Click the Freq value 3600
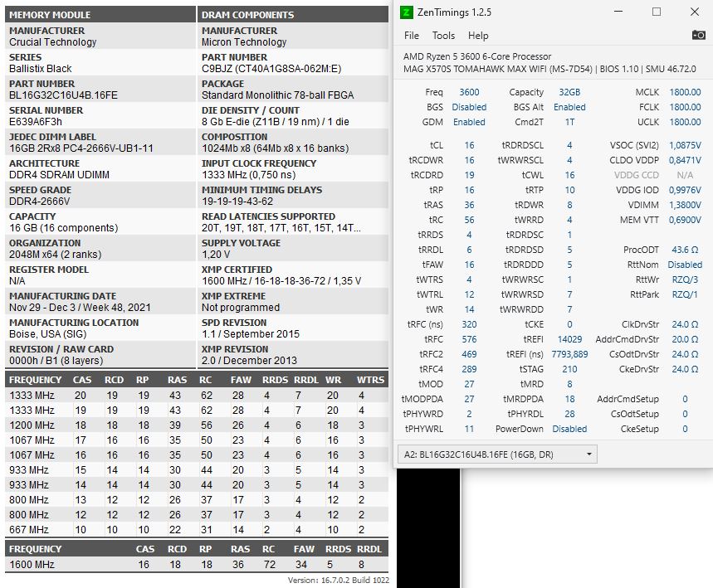The width and height of the screenshot is (713, 588). [469, 92]
